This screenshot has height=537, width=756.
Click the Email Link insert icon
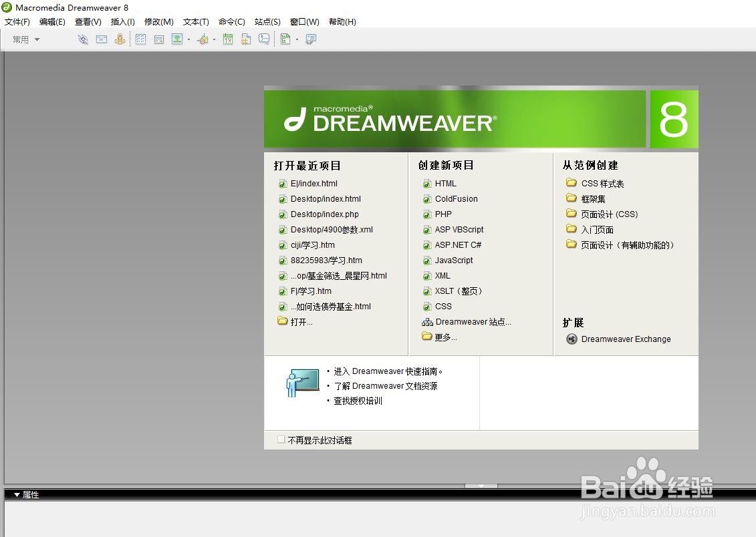(x=101, y=39)
